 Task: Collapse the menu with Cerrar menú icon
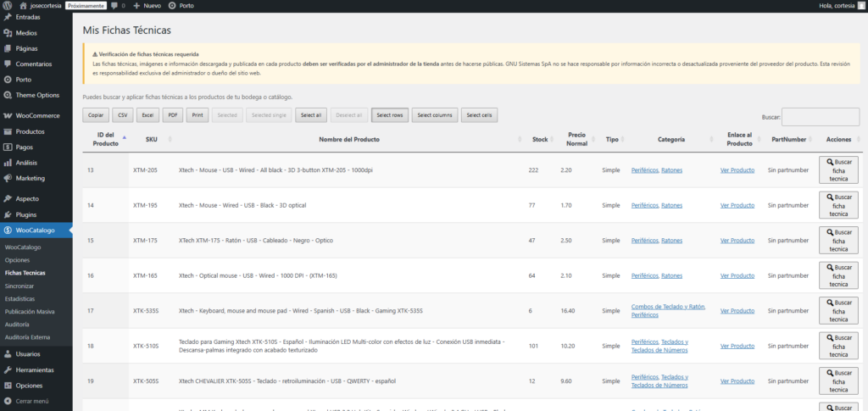8,401
